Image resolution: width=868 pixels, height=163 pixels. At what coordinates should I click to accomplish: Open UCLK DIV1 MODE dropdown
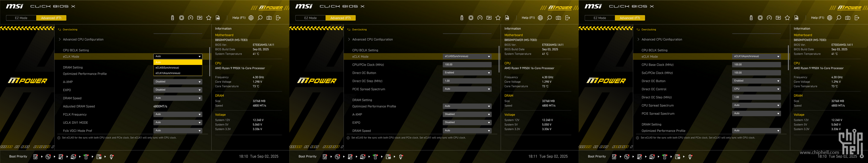[178, 123]
